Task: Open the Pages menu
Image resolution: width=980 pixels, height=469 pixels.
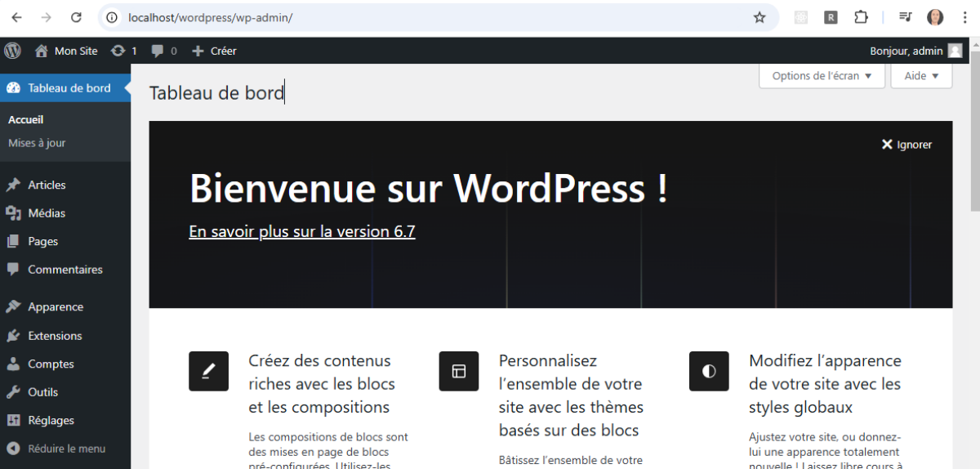Action: click(x=65, y=241)
